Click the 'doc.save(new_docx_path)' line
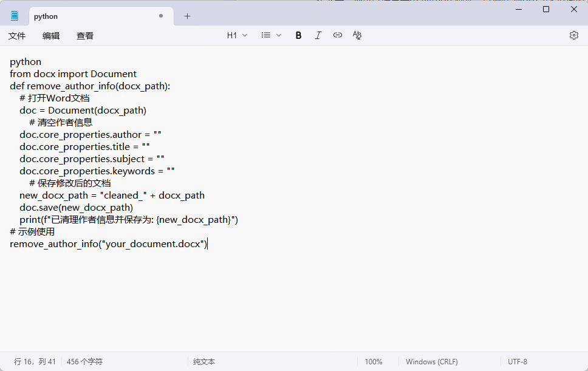The height and width of the screenshot is (371, 588). tap(76, 208)
